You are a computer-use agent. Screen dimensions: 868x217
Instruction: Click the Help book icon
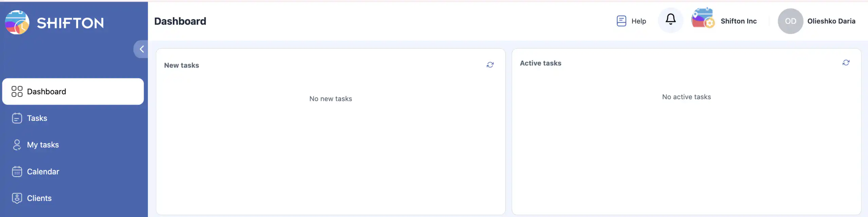coord(621,21)
